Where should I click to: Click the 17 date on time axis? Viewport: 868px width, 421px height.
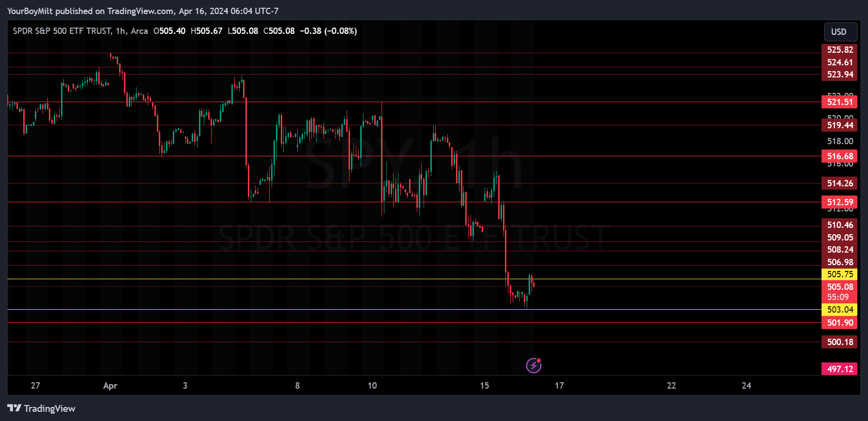[559, 386]
